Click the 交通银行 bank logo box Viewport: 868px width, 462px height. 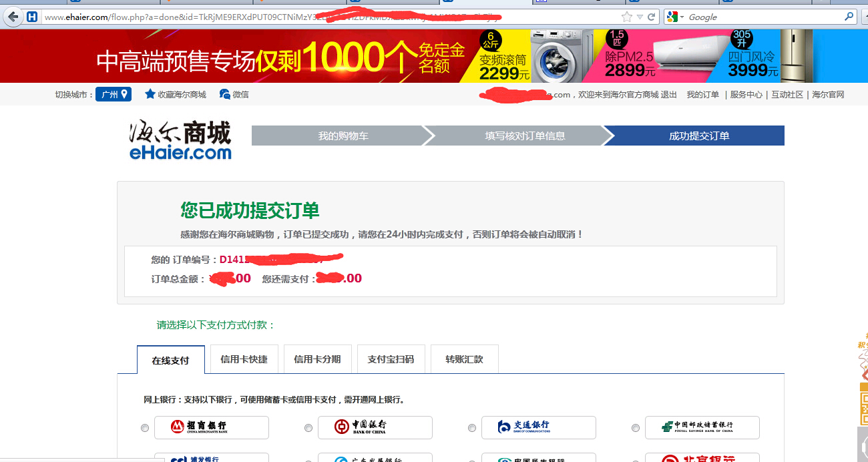(x=539, y=427)
